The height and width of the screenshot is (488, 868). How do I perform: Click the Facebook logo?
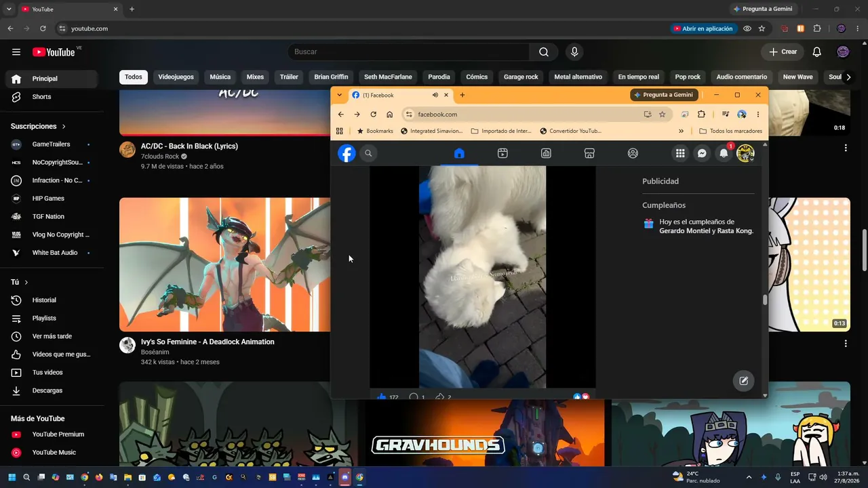click(x=347, y=153)
